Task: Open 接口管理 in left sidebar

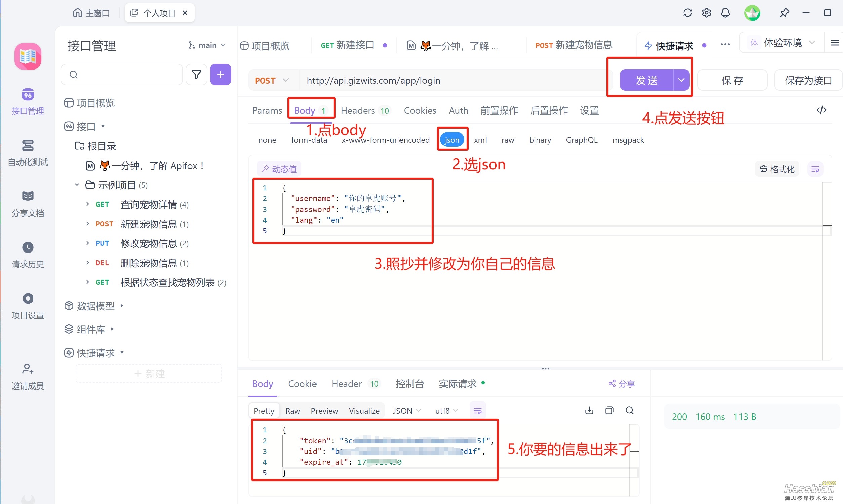Action: coord(28,102)
